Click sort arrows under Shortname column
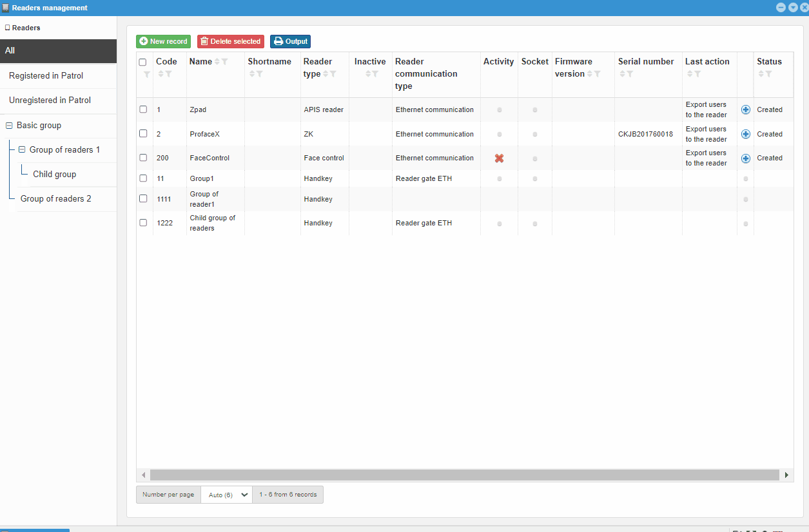 pos(252,74)
